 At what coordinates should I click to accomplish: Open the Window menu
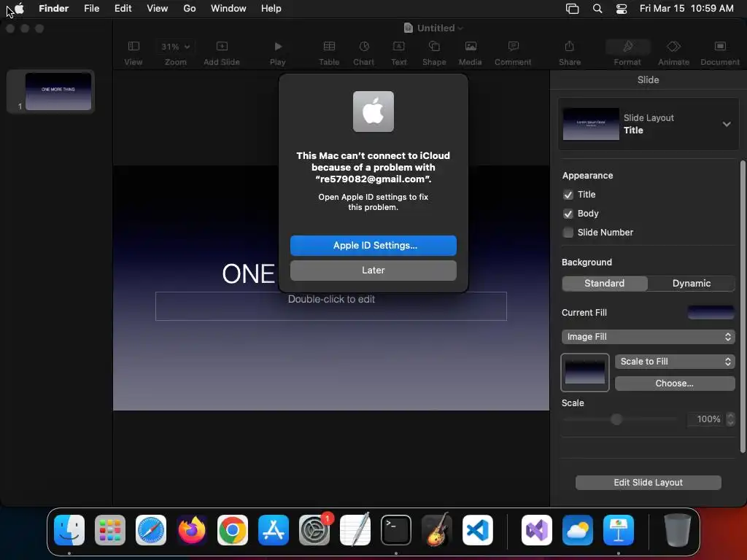[228, 9]
